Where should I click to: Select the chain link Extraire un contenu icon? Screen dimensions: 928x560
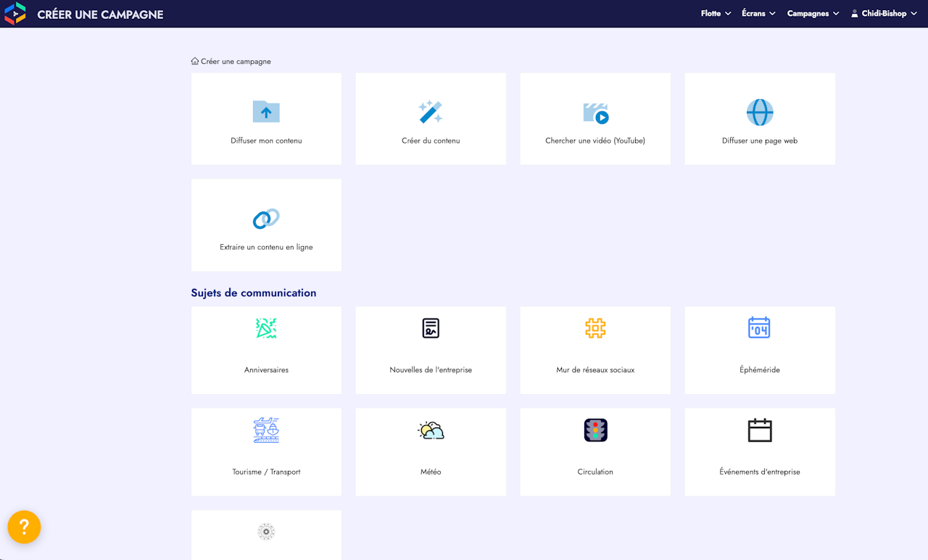pos(266,219)
